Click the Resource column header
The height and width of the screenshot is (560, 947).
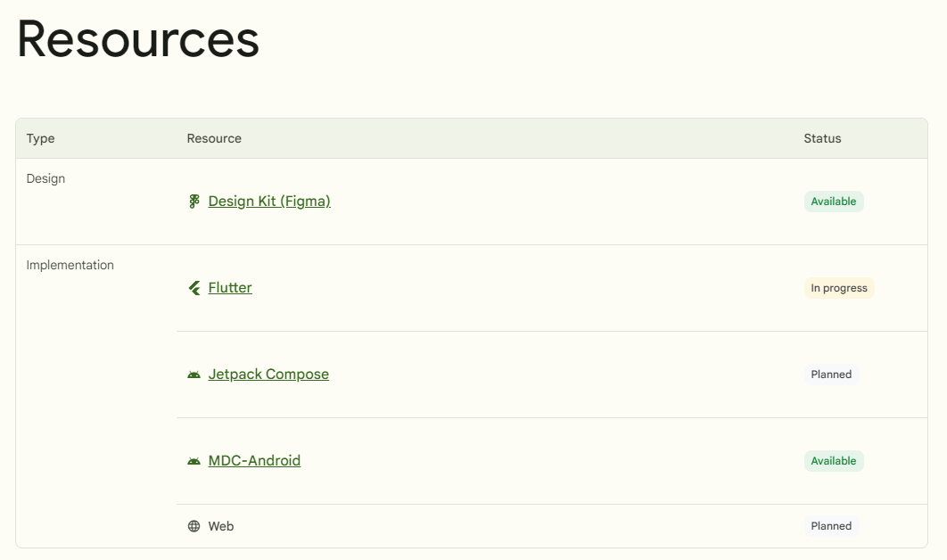(x=214, y=138)
